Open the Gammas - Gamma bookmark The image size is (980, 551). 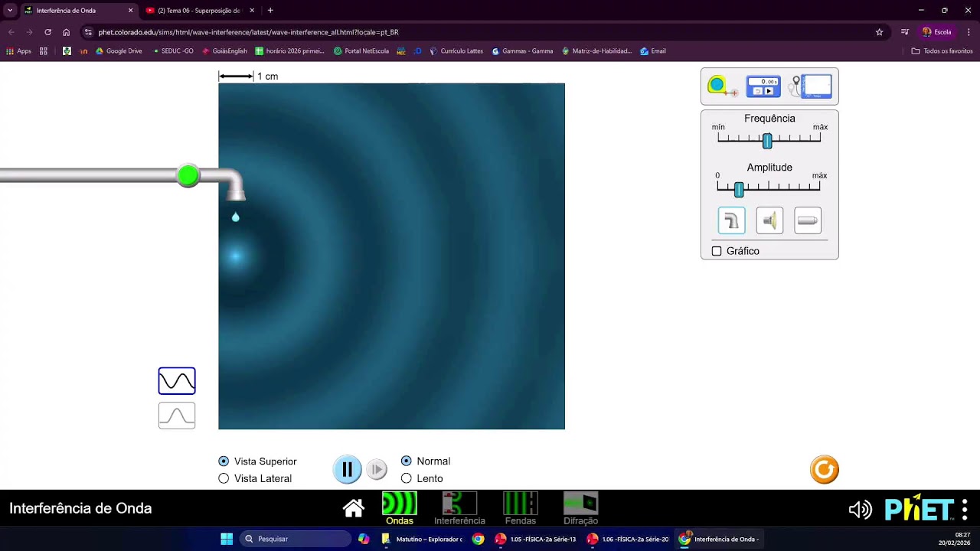(522, 51)
